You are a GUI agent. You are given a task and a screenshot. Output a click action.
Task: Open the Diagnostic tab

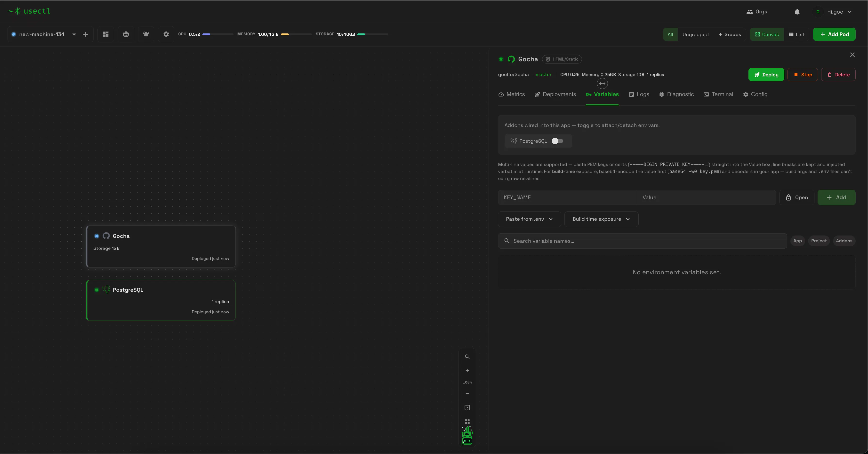click(x=676, y=95)
